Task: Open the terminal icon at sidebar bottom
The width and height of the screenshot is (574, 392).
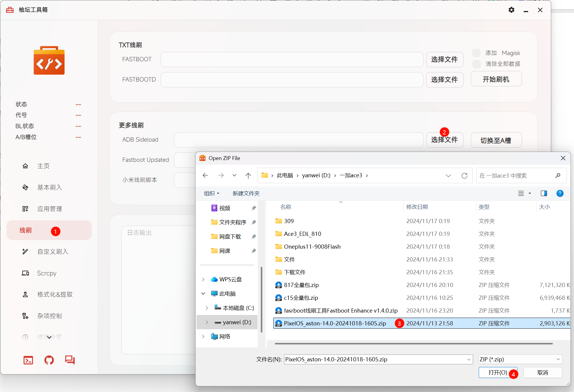Action: [28, 360]
